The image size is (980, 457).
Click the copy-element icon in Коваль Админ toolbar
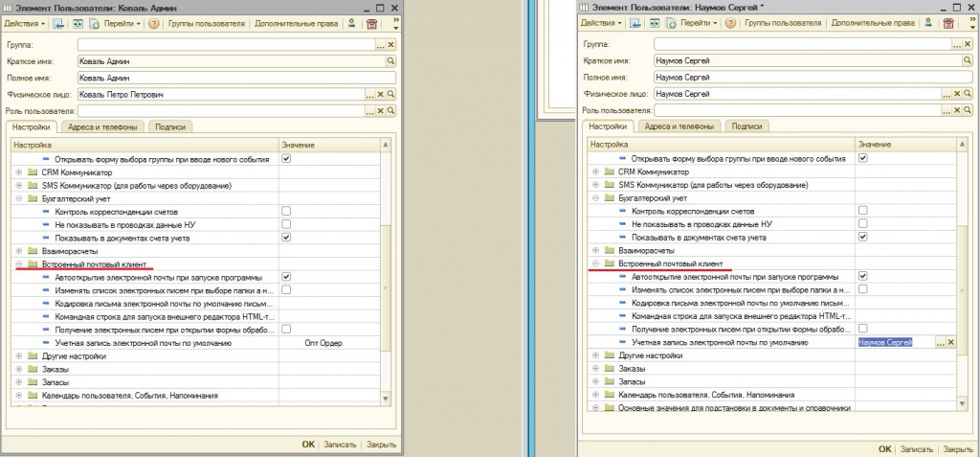click(x=95, y=24)
